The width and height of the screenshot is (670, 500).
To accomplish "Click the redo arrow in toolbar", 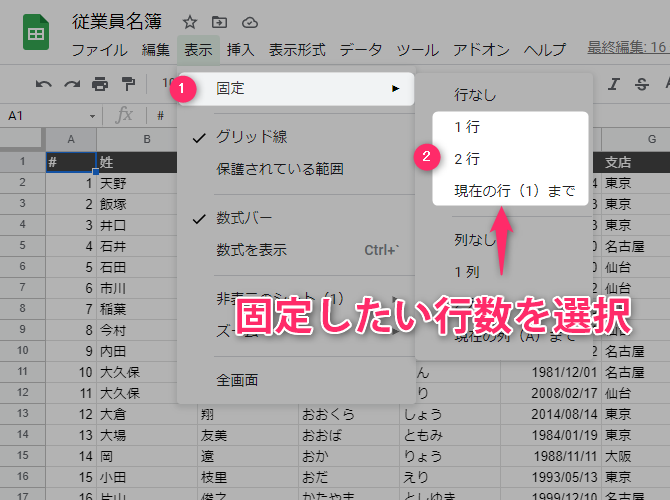I will point(72,84).
